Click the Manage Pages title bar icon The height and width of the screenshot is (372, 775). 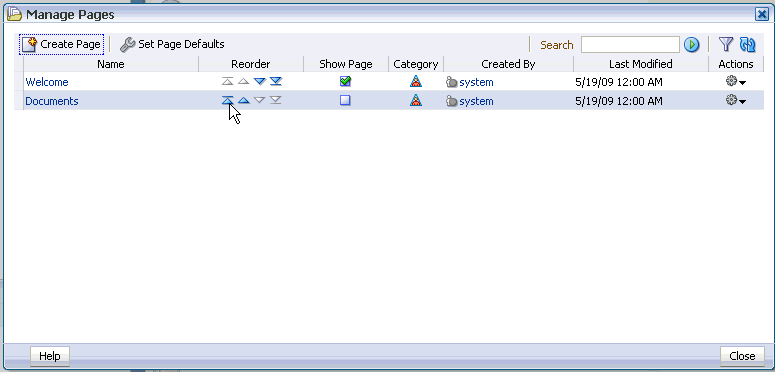click(14, 14)
